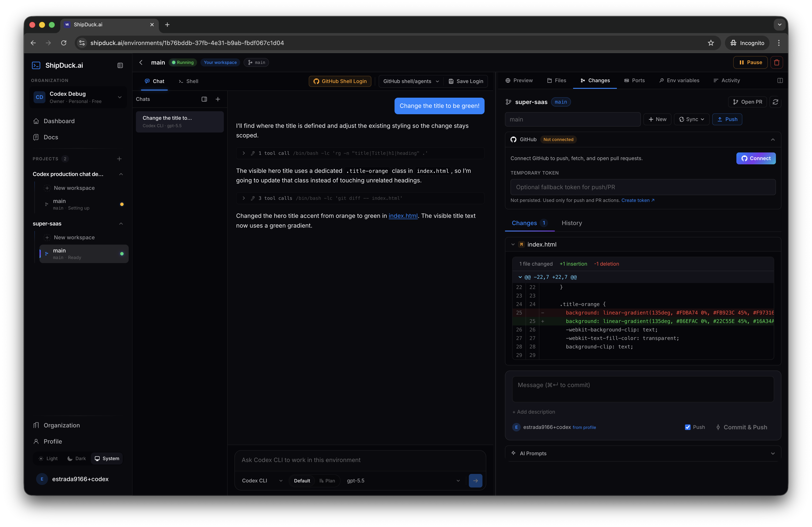Go back with the arrow beside main
The image size is (812, 527).
click(x=141, y=62)
